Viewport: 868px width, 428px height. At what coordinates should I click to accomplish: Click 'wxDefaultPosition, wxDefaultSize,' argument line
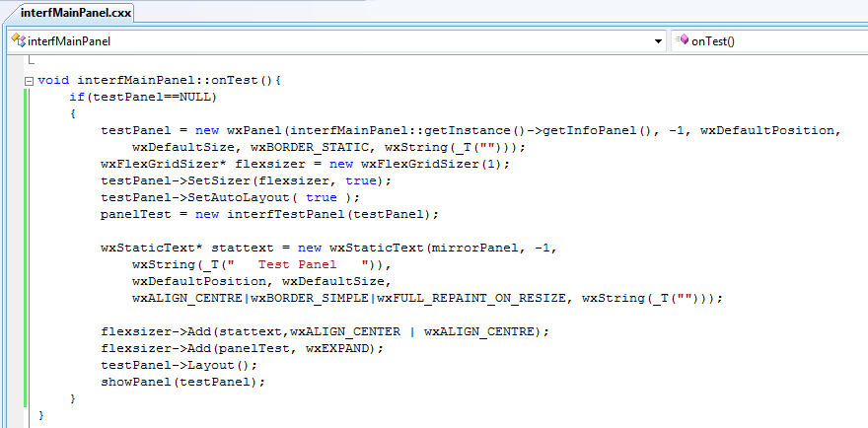[261, 281]
